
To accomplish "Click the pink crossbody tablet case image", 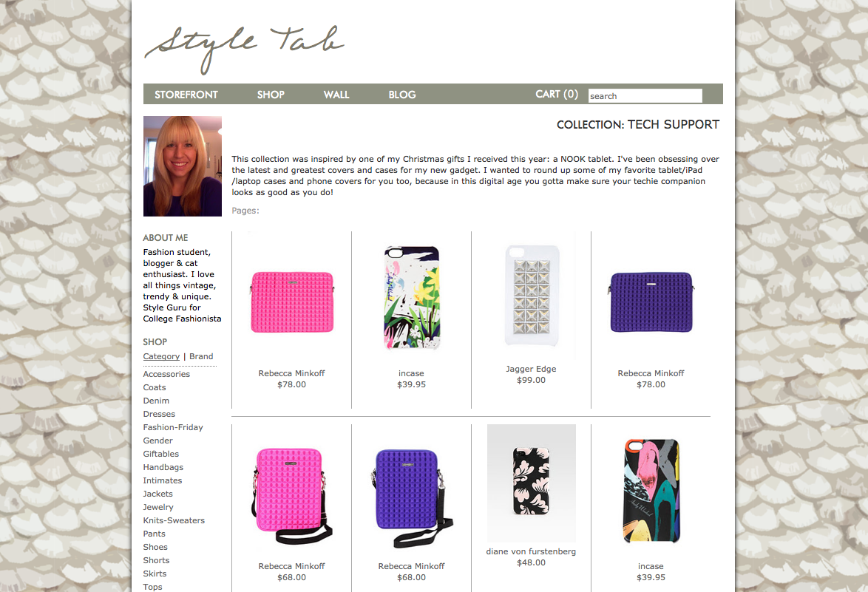I will coord(292,496).
